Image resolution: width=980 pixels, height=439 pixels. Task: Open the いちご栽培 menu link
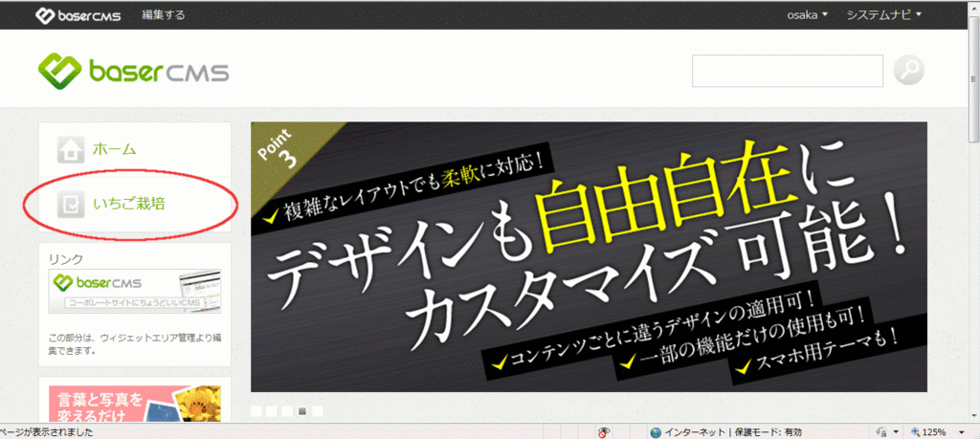click(x=129, y=204)
